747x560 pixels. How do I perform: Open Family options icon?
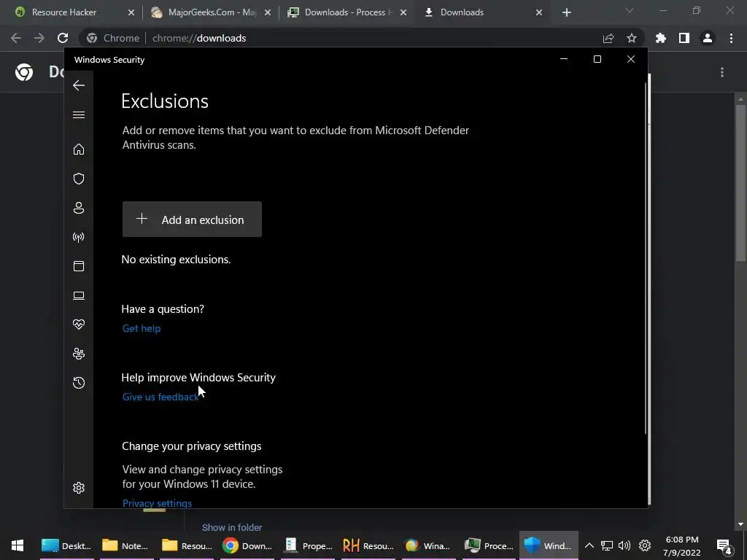79,354
